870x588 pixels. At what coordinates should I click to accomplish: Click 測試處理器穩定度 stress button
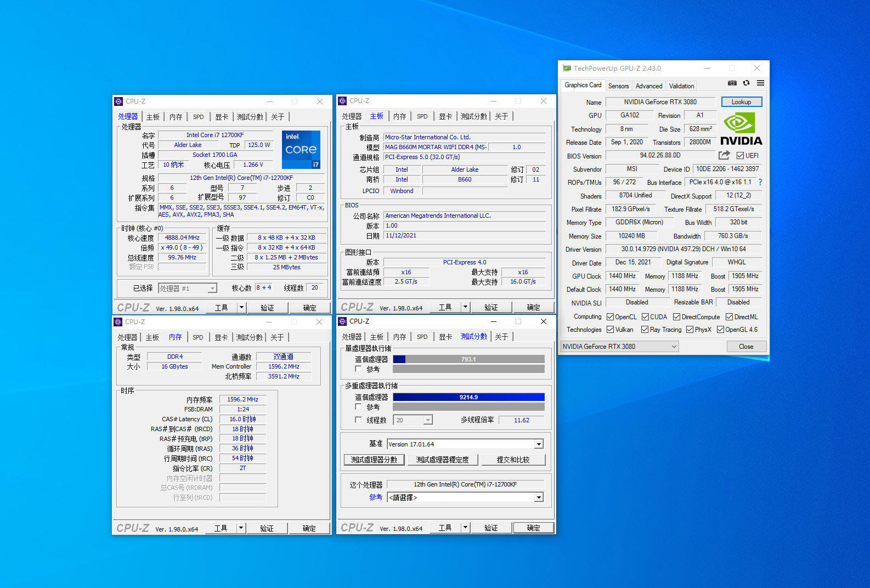coord(443,460)
